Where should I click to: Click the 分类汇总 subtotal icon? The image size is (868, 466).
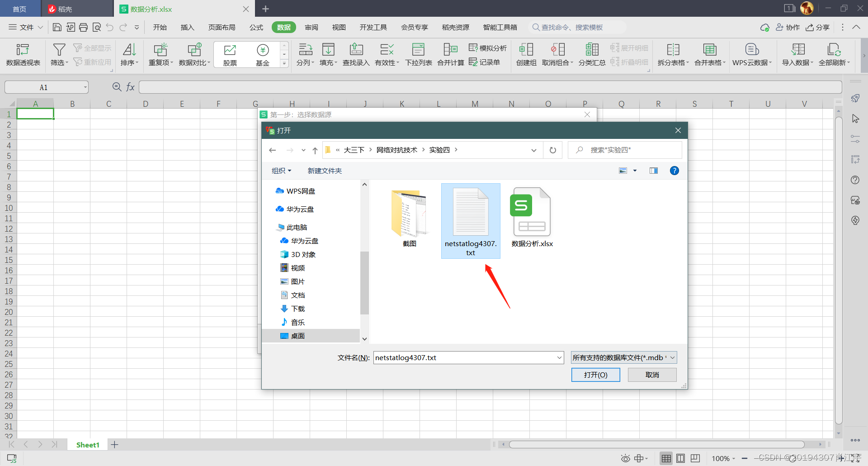click(x=592, y=50)
